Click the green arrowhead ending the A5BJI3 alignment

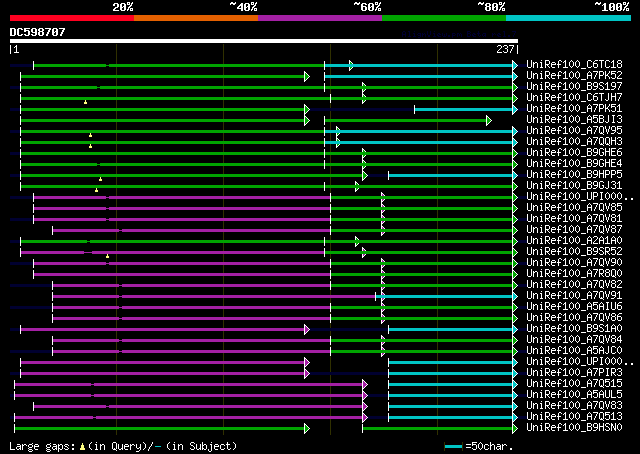click(489, 120)
